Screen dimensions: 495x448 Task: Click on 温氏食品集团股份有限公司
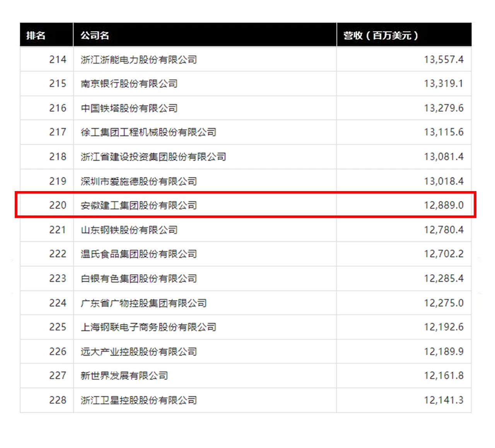point(138,254)
